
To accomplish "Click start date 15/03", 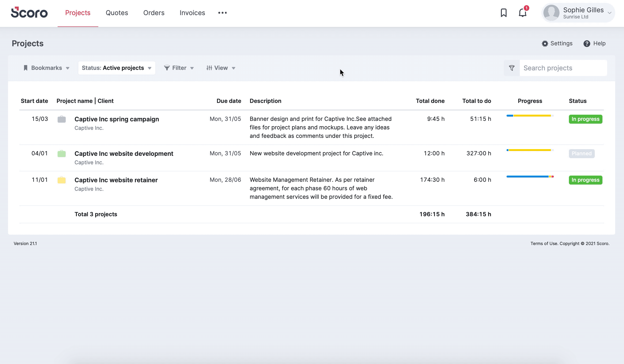I will click(40, 119).
